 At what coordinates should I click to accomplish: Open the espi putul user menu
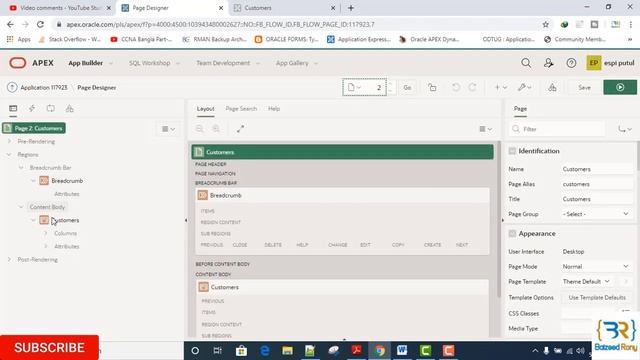click(610, 63)
